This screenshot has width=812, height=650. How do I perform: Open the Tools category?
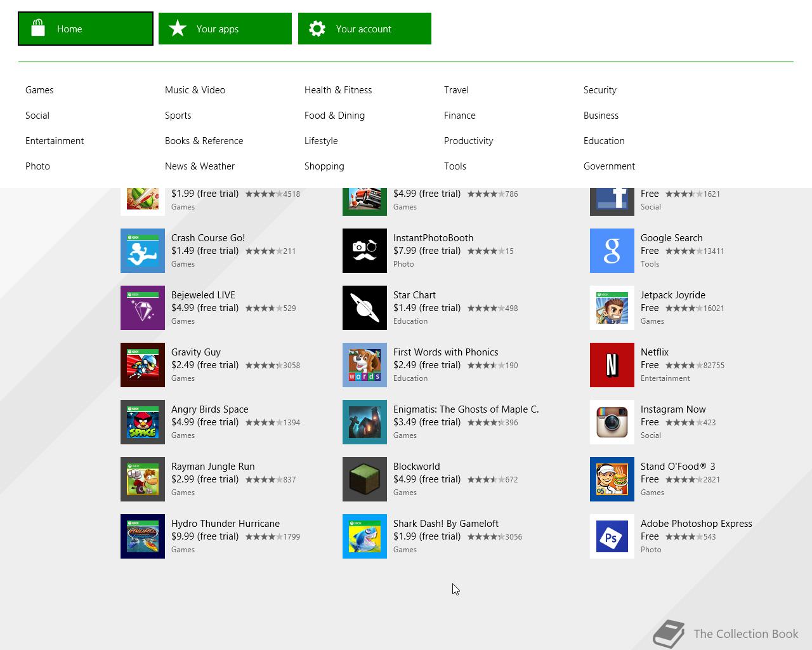[x=455, y=166]
